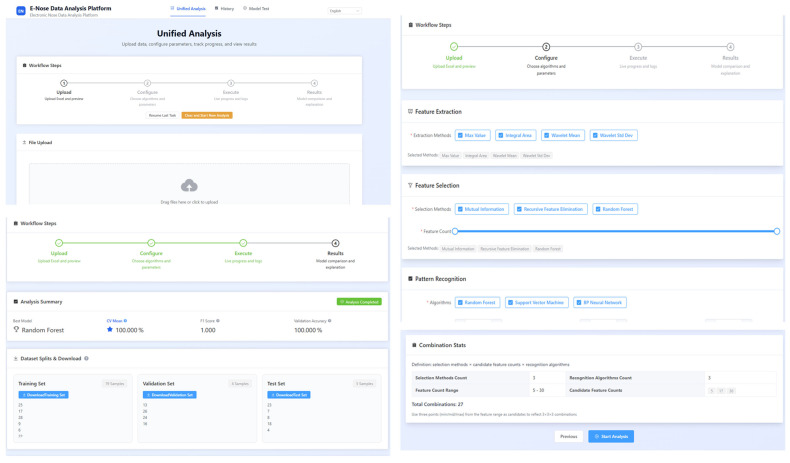Click the blue star next to 100.000 %
This screenshot has height=463, width=790.
coord(110,329)
